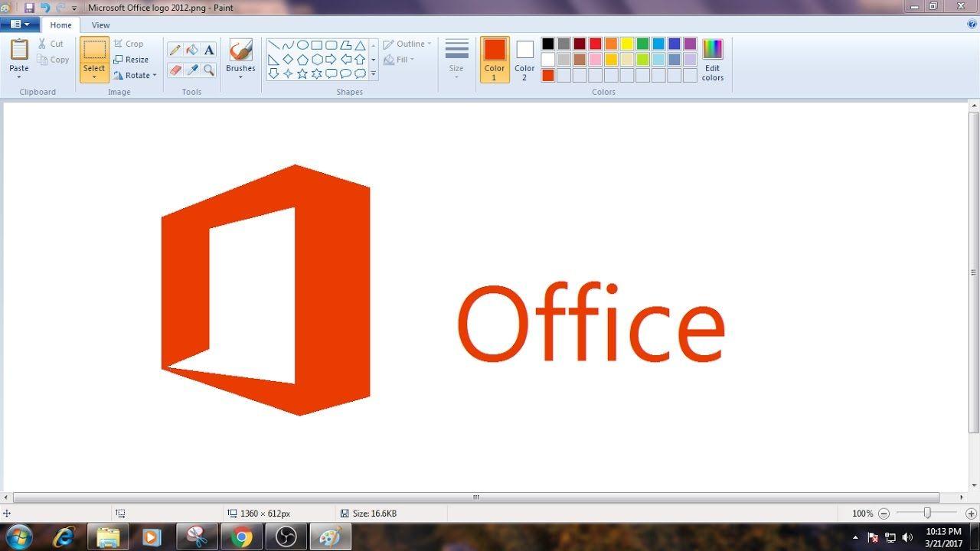The width and height of the screenshot is (980, 551).
Task: Choose the Curve shape
Action: tap(288, 45)
